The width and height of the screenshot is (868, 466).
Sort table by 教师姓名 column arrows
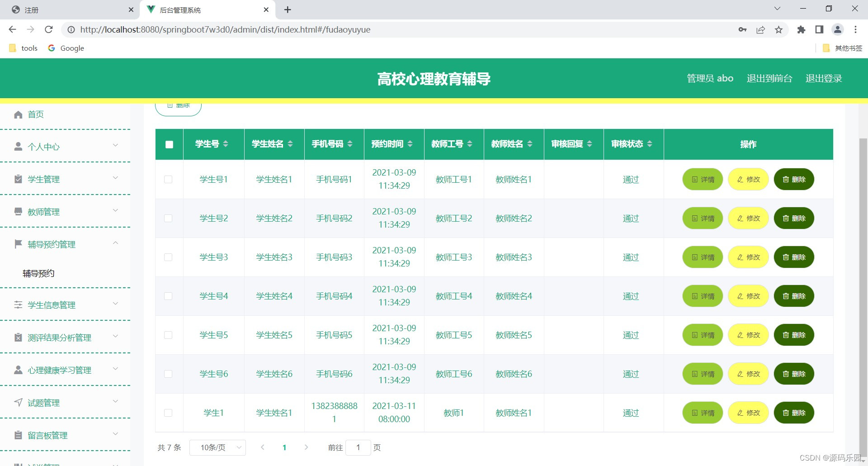pyautogui.click(x=530, y=144)
